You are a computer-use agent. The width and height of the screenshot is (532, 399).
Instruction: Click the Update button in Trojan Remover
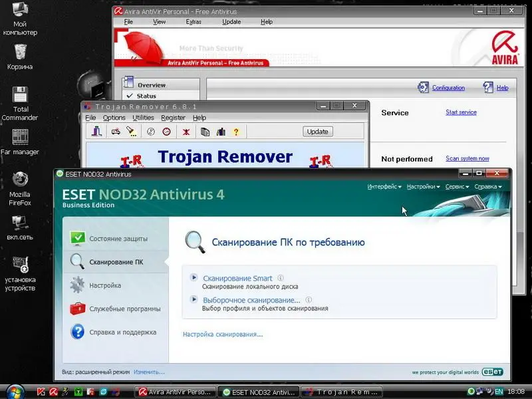click(318, 132)
